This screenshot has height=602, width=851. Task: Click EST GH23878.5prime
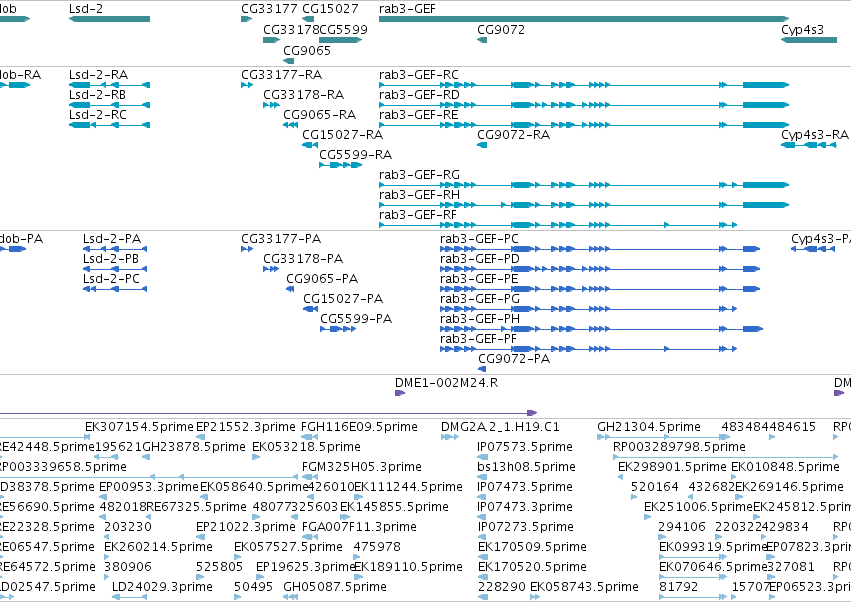tap(194, 447)
